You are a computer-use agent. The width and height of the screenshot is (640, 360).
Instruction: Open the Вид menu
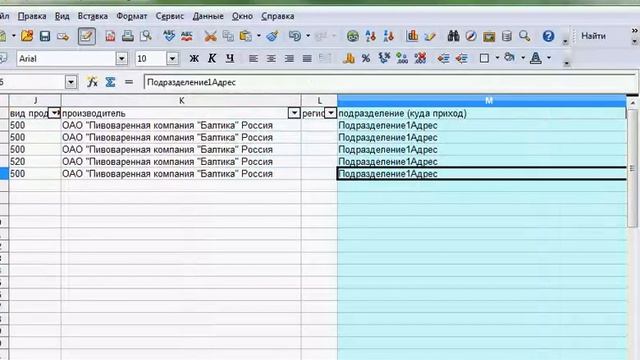pos(62,16)
